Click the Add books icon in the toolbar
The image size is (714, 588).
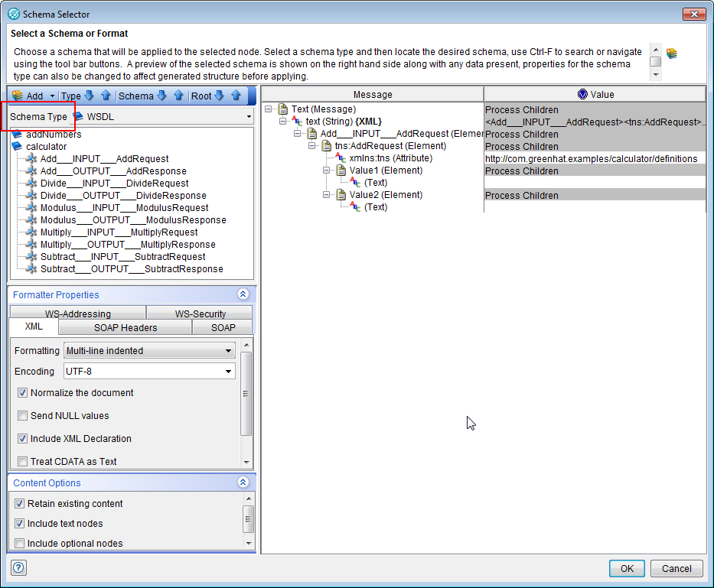[x=18, y=96]
